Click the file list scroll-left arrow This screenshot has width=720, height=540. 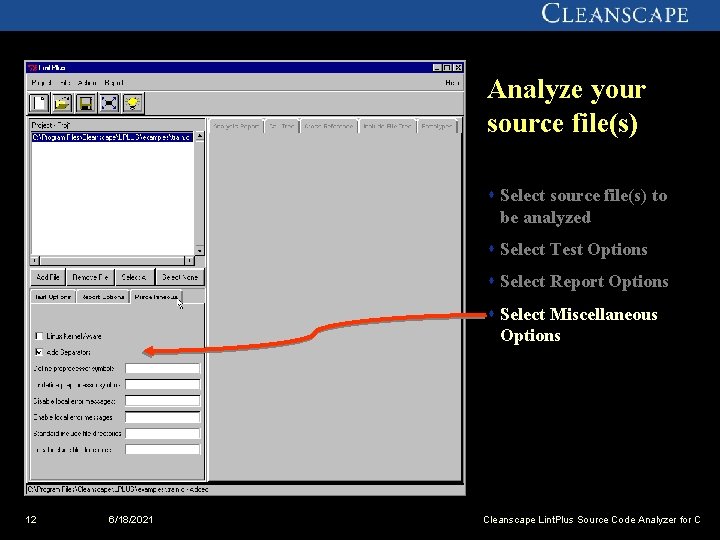[36, 261]
